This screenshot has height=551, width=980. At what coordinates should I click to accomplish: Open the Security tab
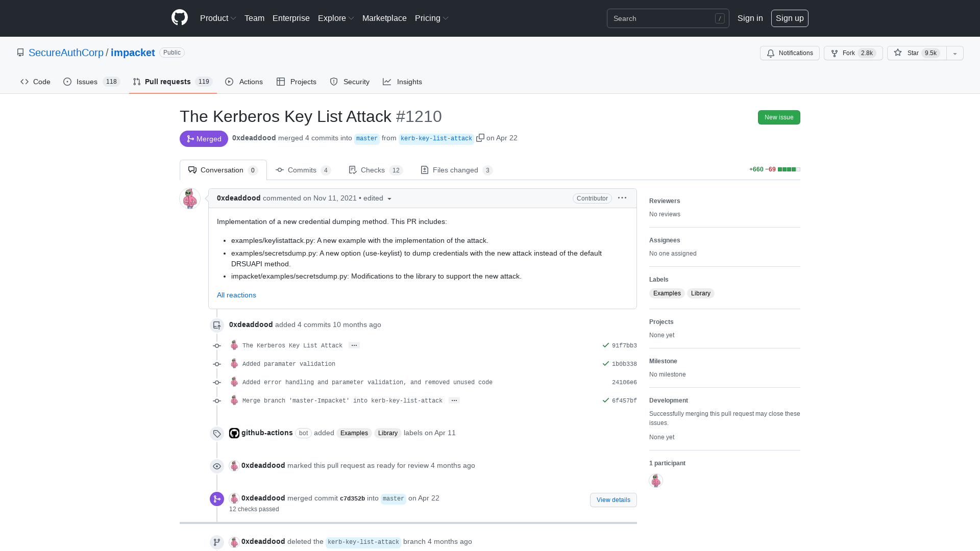pos(350,82)
